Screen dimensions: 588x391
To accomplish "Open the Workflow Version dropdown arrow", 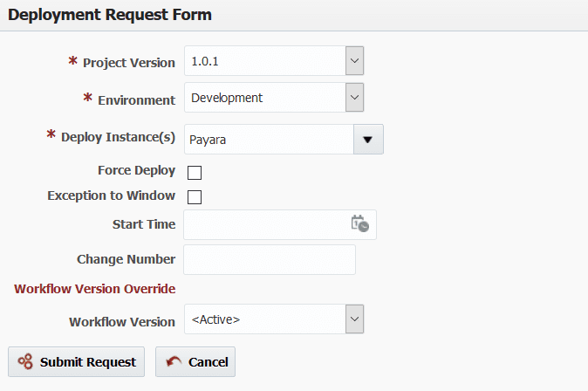I will 354,319.
